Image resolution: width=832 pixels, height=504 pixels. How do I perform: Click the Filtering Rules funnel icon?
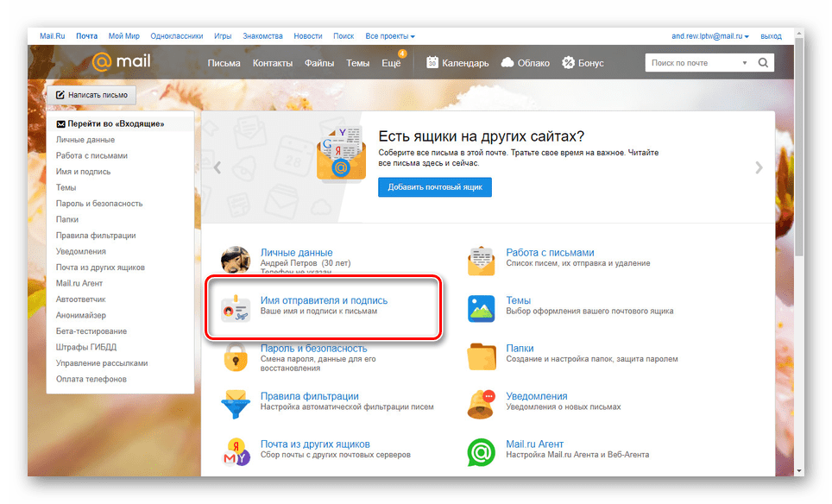236,403
